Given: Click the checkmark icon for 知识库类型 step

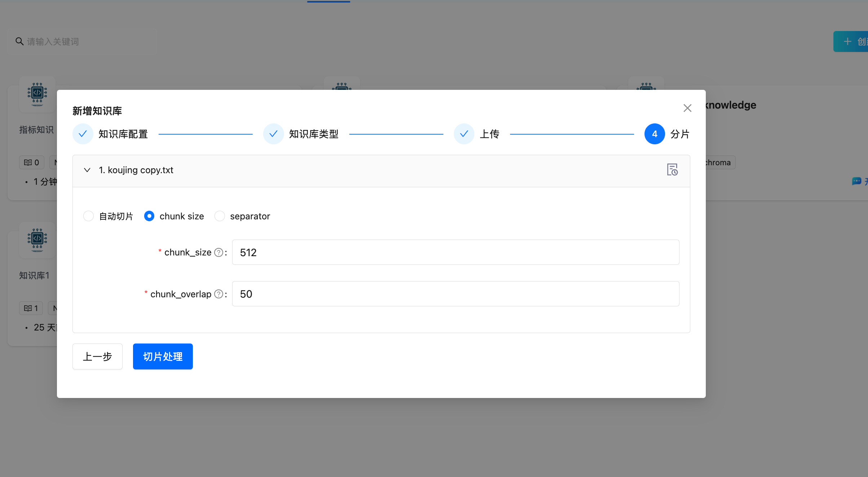Looking at the screenshot, I should coord(274,134).
